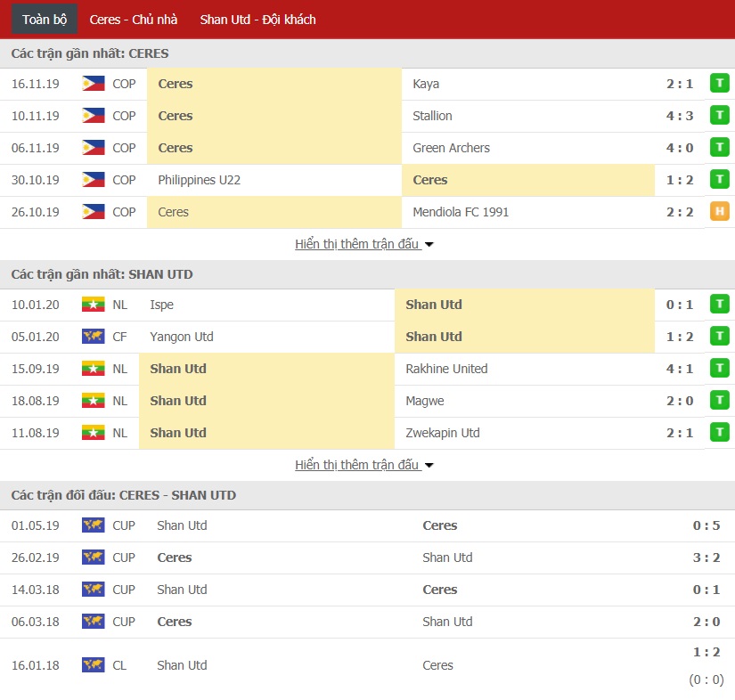This screenshot has height=700, width=735.
Task: Click opponent name 'Stallion'
Action: (x=432, y=116)
